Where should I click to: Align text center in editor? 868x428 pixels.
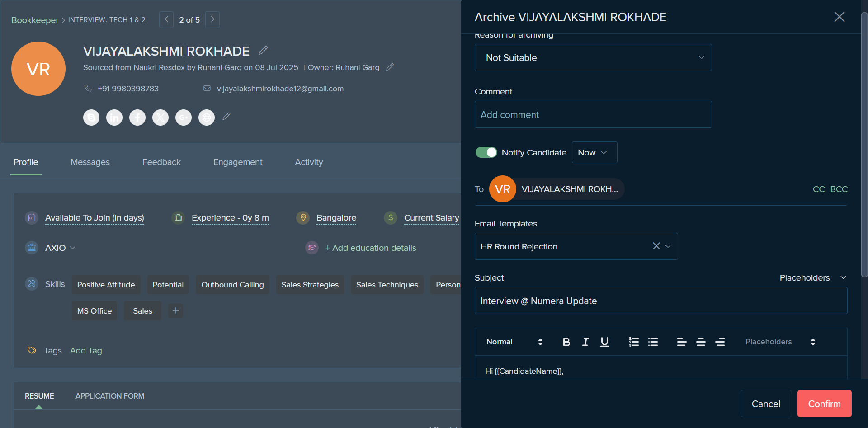701,342
